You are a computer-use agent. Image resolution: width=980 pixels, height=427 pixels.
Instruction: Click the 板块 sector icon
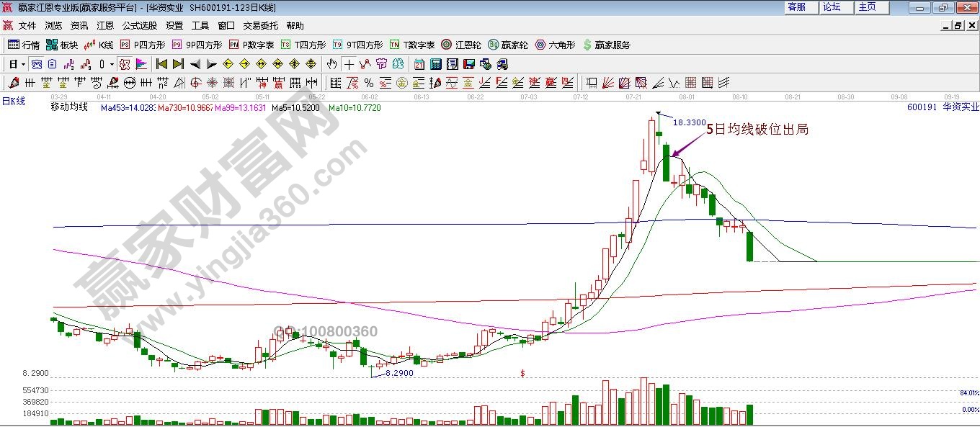[x=62, y=45]
